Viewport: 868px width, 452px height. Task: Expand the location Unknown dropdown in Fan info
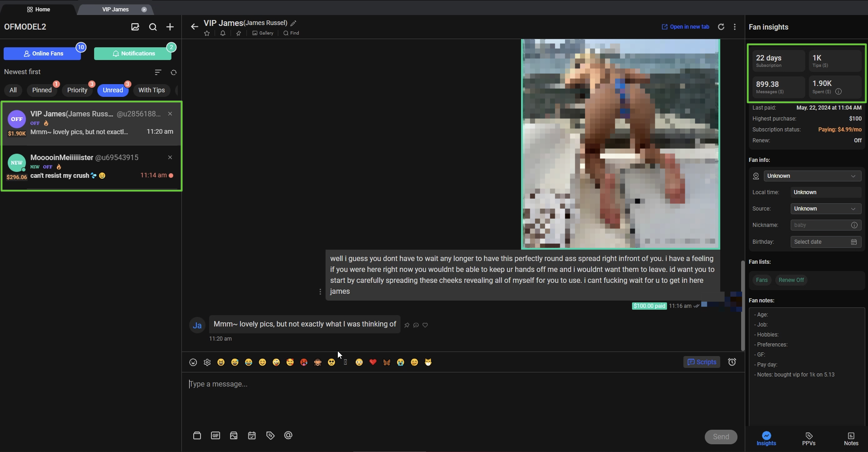coord(812,176)
